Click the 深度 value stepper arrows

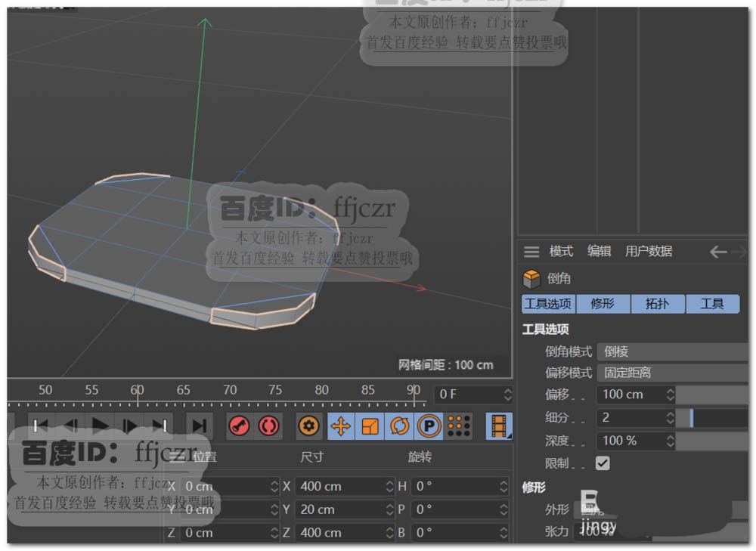pos(670,441)
